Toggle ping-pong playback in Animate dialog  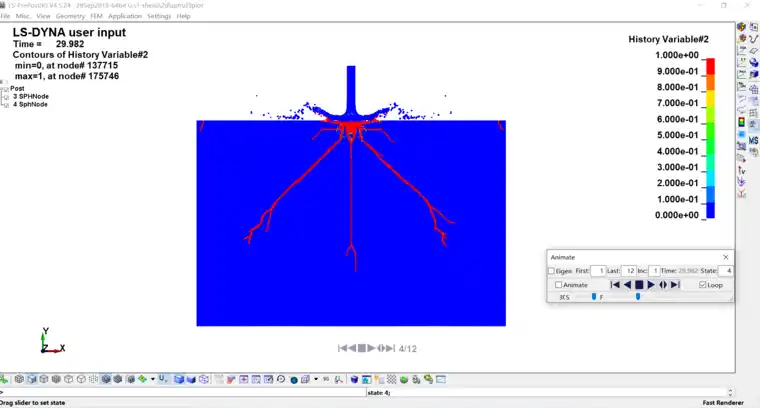click(x=663, y=285)
